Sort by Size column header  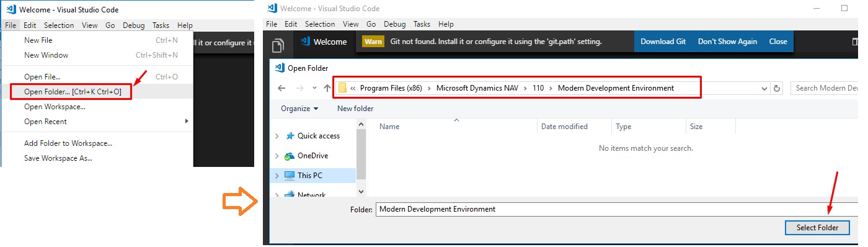pos(711,127)
